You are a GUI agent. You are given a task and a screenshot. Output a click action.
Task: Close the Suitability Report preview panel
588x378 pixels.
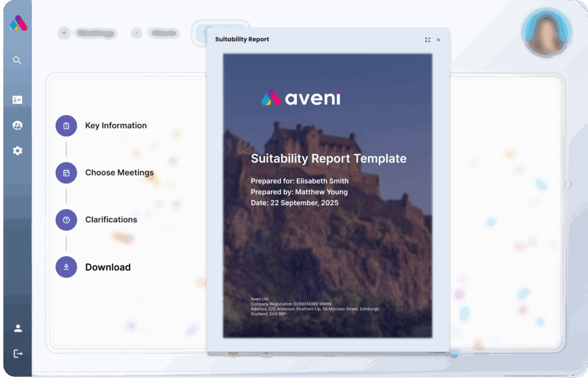tap(438, 40)
